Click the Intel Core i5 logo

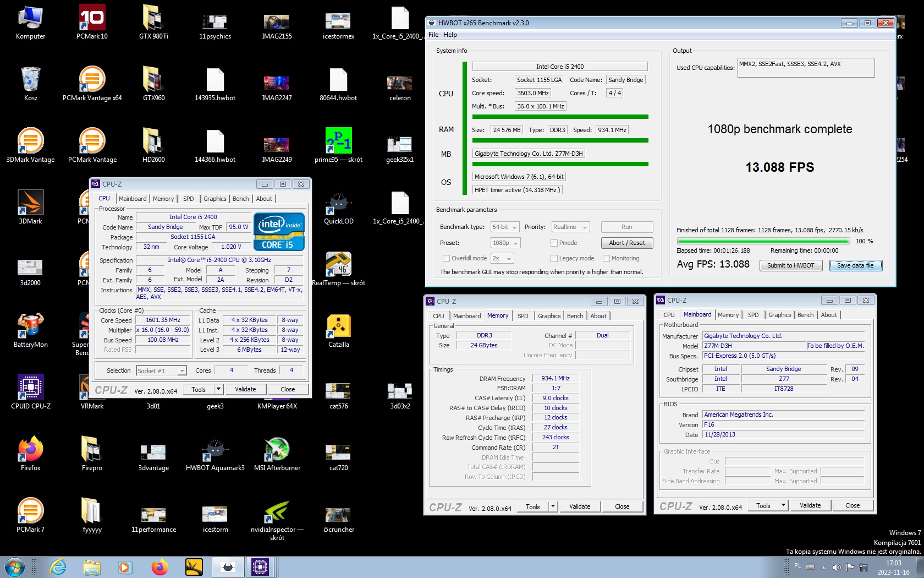click(279, 231)
